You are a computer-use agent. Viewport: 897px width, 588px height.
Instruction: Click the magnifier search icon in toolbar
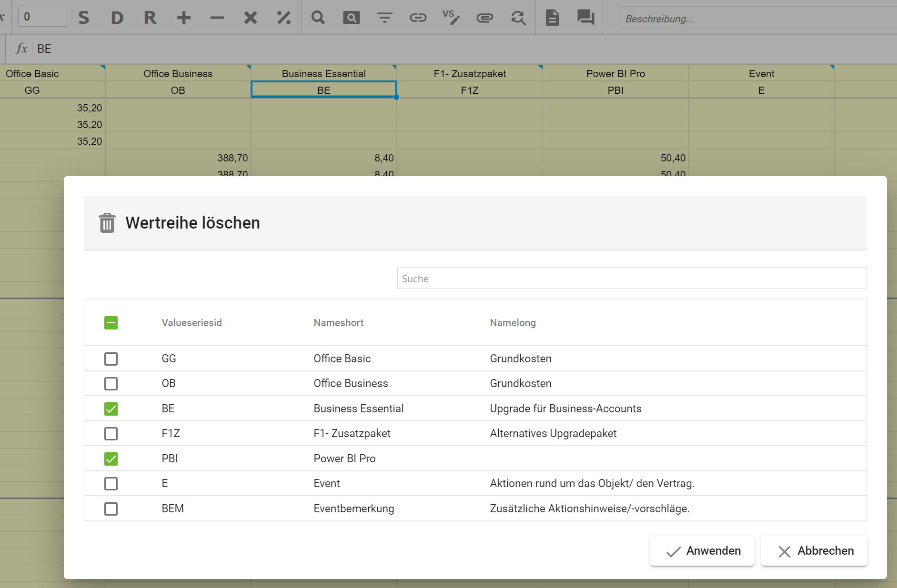pos(318,18)
